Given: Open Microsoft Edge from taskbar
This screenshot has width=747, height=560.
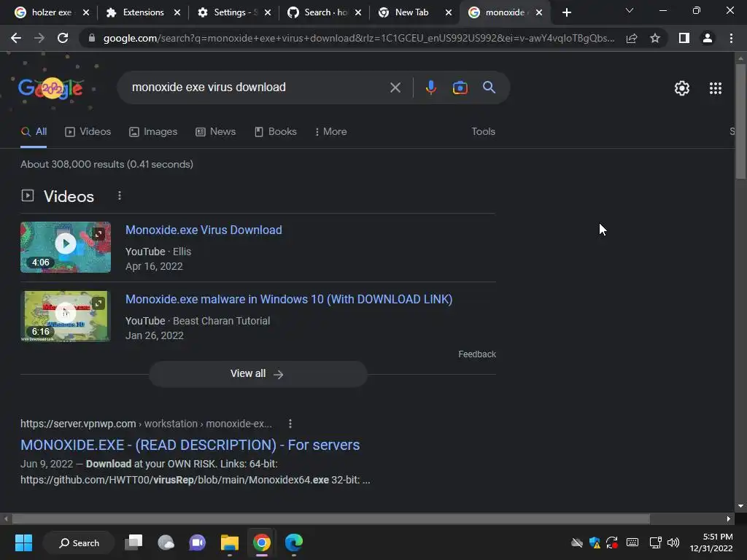Looking at the screenshot, I should 293,542.
